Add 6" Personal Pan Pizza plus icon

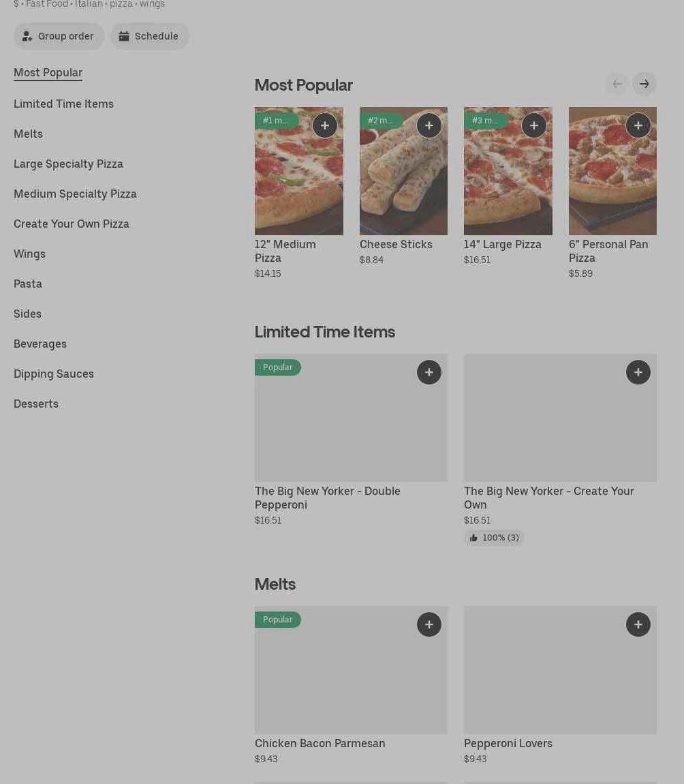click(638, 125)
